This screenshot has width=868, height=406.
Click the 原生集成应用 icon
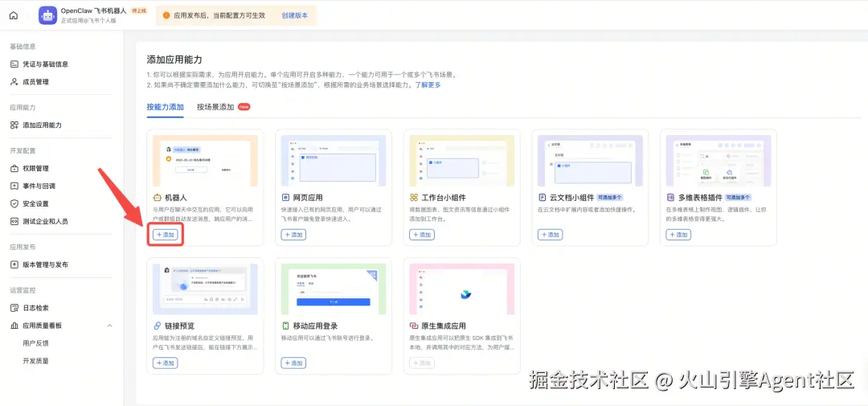414,326
